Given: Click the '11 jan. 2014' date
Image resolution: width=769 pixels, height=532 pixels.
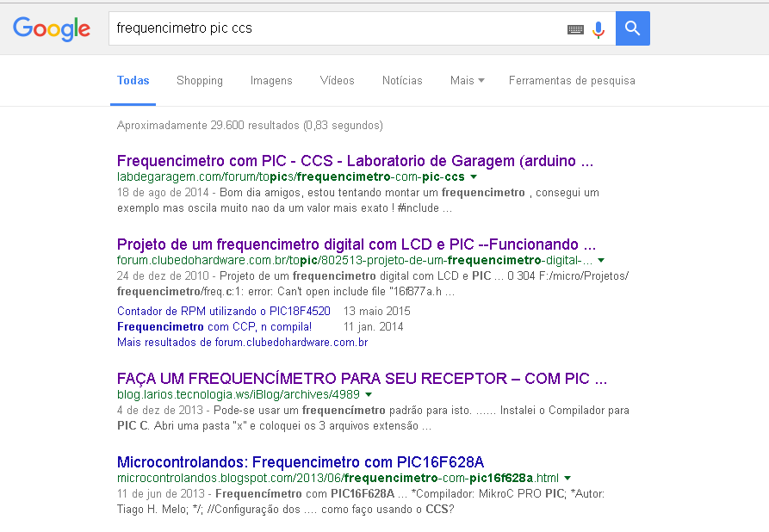Looking at the screenshot, I should coord(373,326).
